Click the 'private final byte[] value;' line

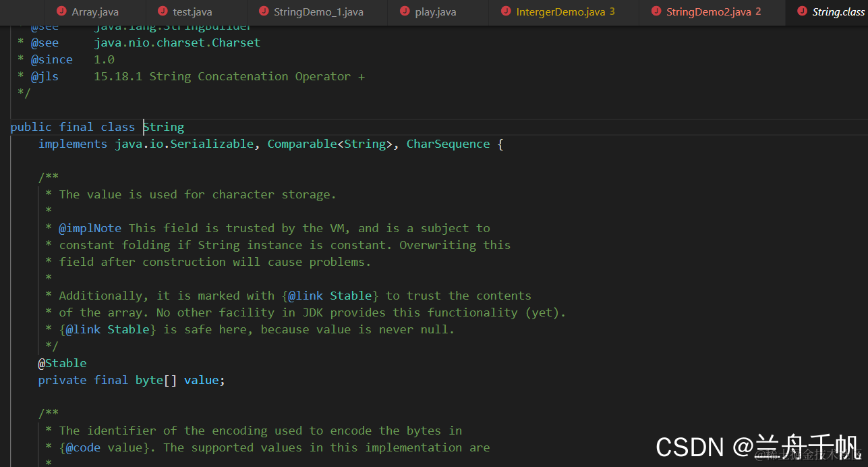tap(132, 380)
